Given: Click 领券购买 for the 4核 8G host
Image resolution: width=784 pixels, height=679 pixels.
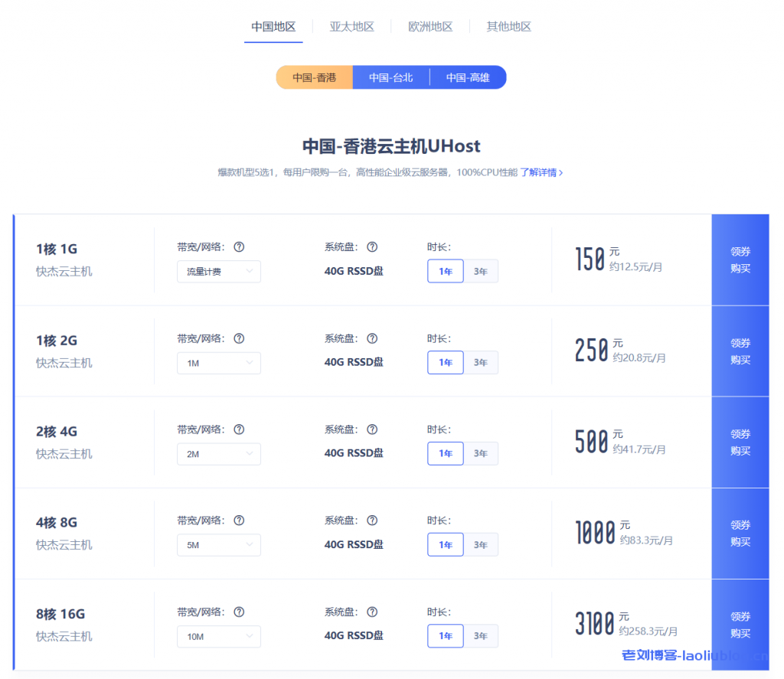Looking at the screenshot, I should point(740,534).
